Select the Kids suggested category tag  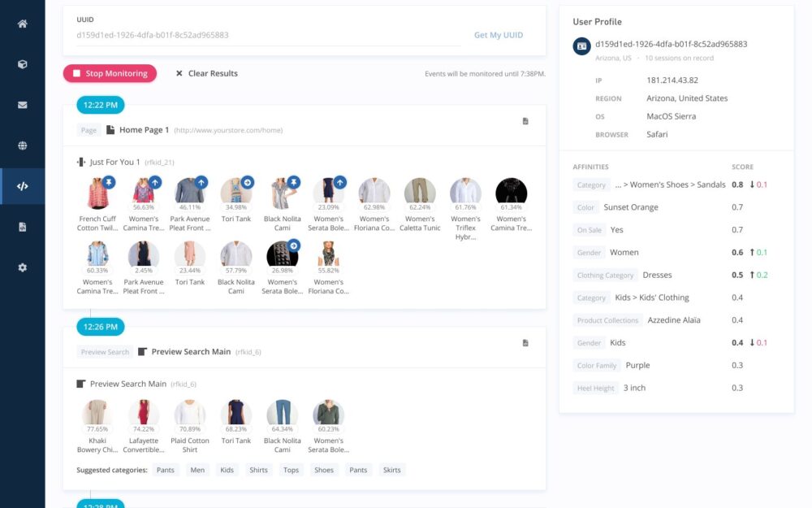click(227, 470)
